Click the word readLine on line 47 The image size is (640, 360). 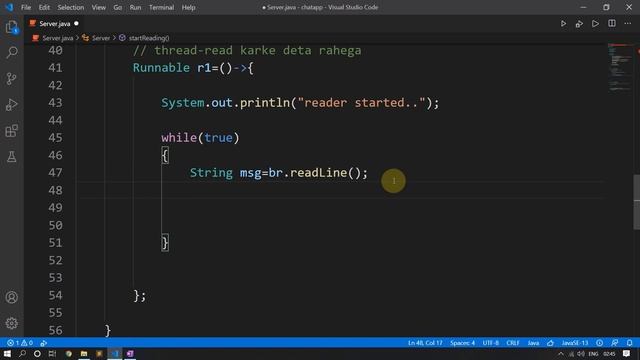click(x=318, y=173)
